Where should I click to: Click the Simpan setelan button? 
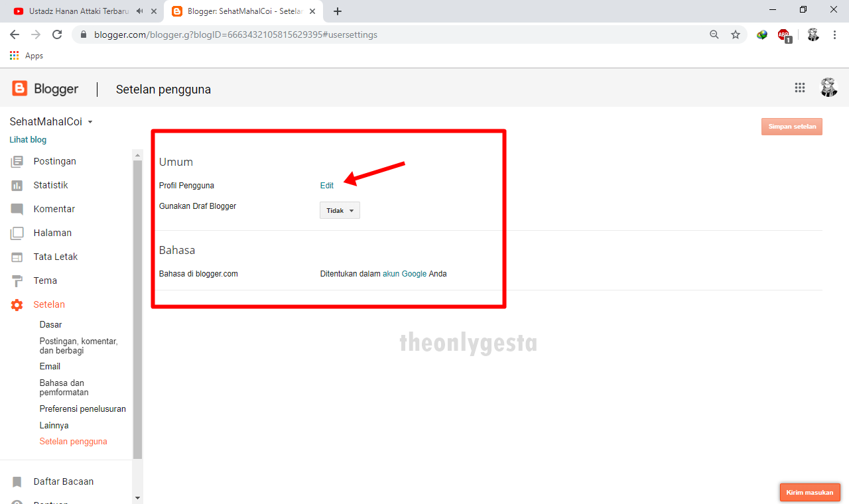(x=791, y=126)
